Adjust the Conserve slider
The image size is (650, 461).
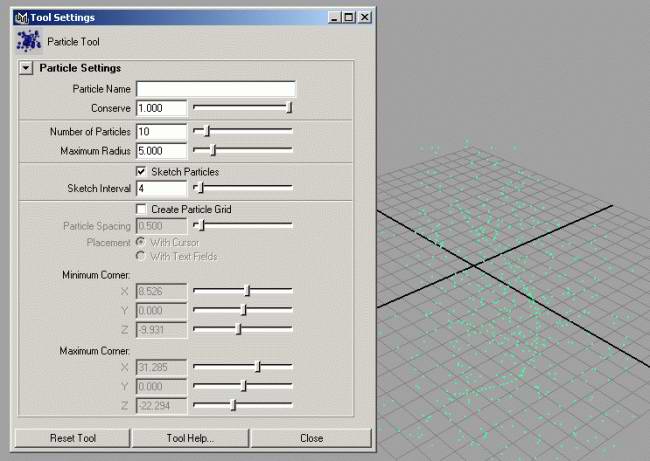pos(288,107)
